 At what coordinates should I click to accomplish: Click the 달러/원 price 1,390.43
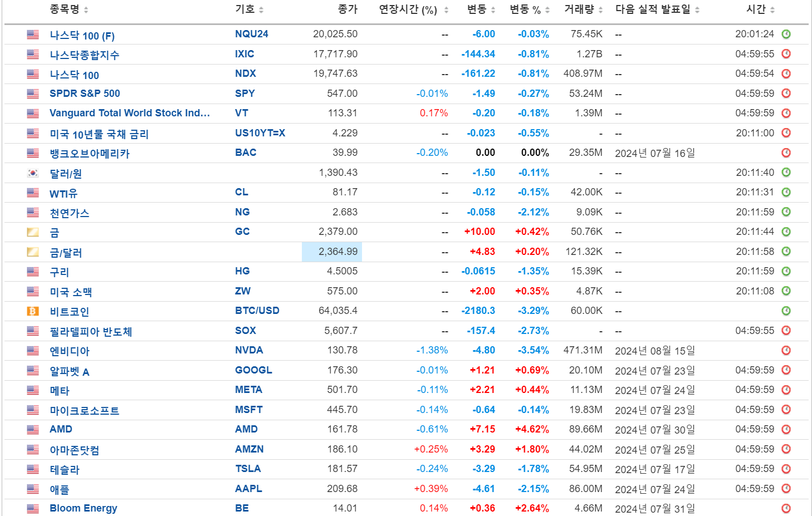pyautogui.click(x=338, y=173)
